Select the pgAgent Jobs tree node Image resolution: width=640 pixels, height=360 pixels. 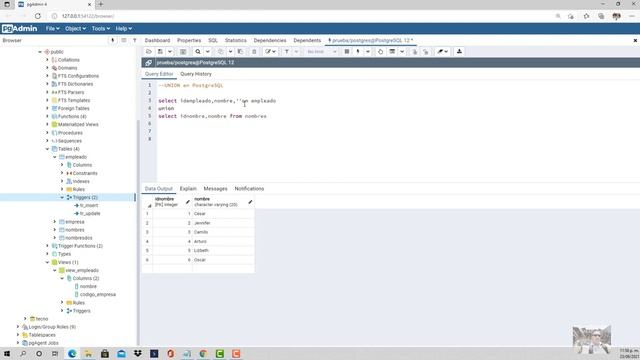(43, 343)
